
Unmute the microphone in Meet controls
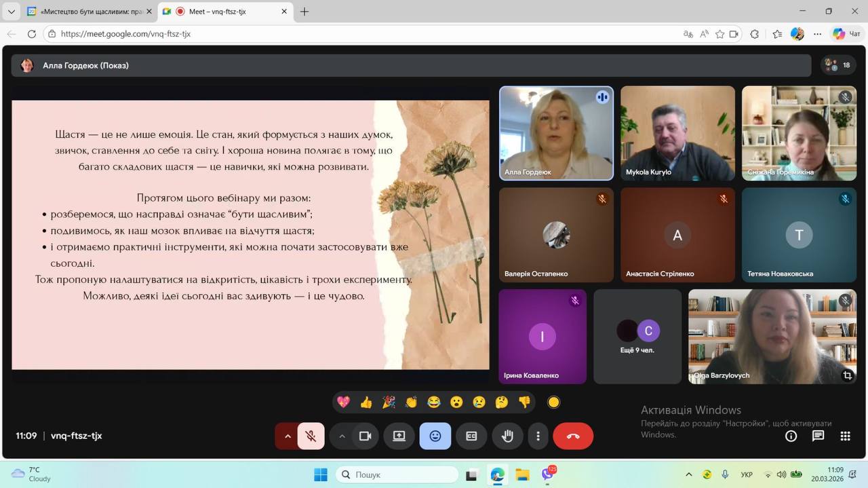(x=311, y=436)
